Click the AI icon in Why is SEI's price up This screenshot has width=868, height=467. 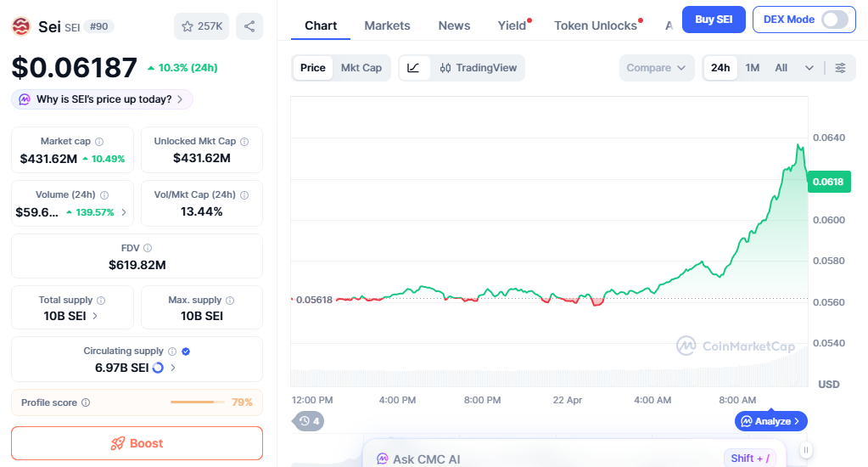tap(25, 99)
